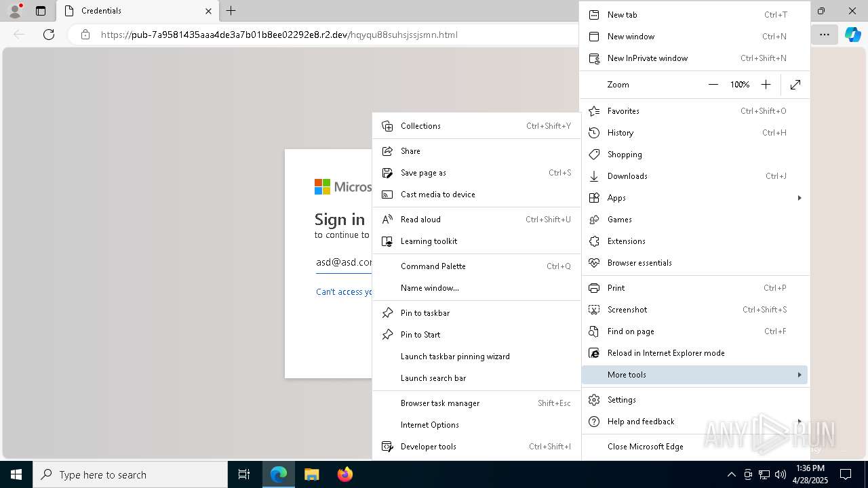Viewport: 868px width, 488px height.
Task: Click the Screenshot icon in the menu
Action: click(594, 310)
